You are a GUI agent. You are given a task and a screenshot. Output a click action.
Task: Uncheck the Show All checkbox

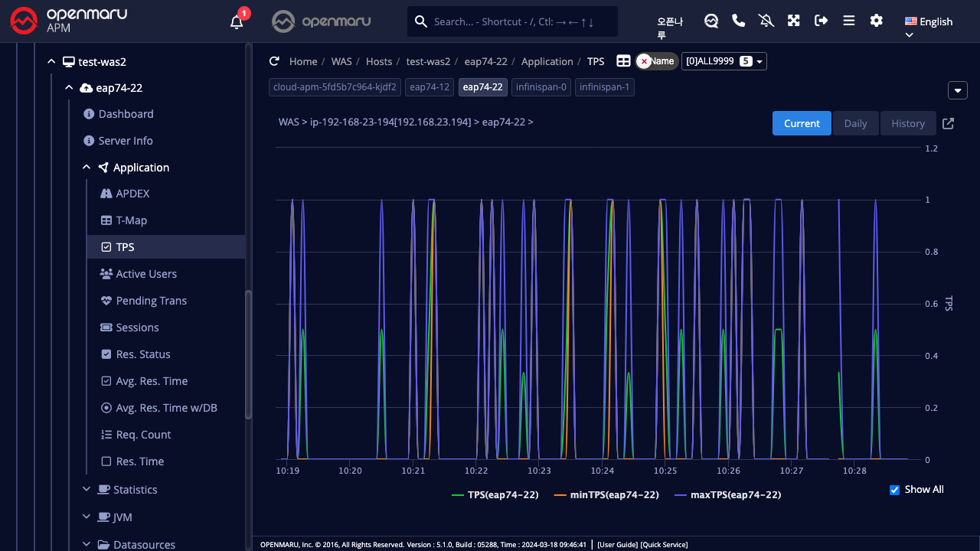coord(894,490)
